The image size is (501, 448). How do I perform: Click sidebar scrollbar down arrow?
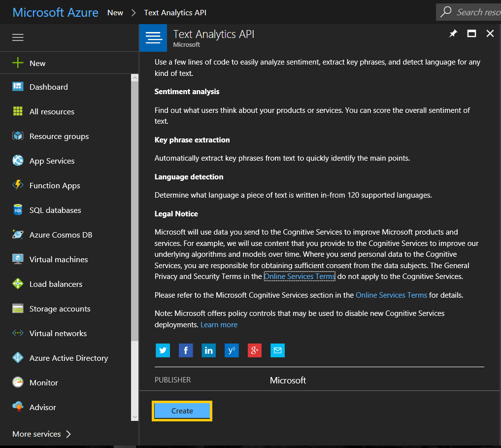click(x=135, y=417)
